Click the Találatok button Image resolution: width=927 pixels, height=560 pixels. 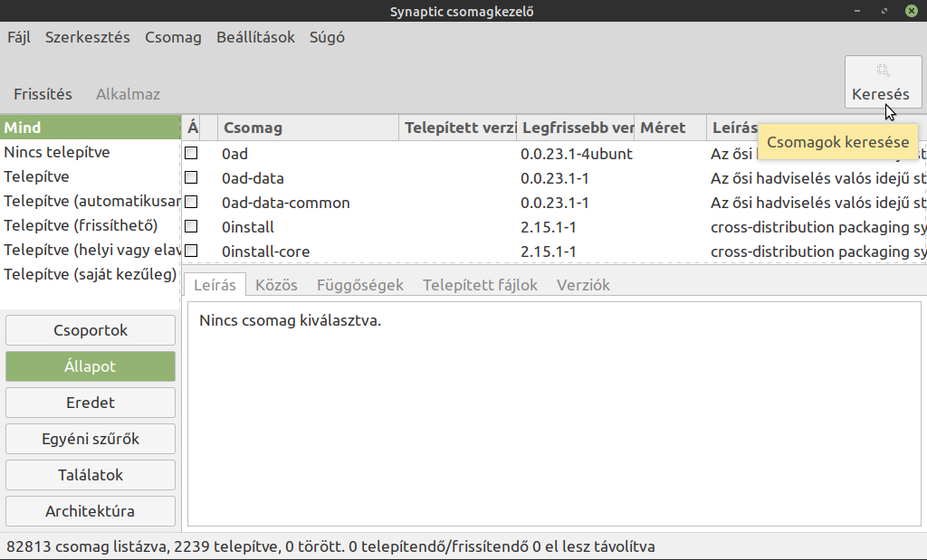click(x=91, y=475)
